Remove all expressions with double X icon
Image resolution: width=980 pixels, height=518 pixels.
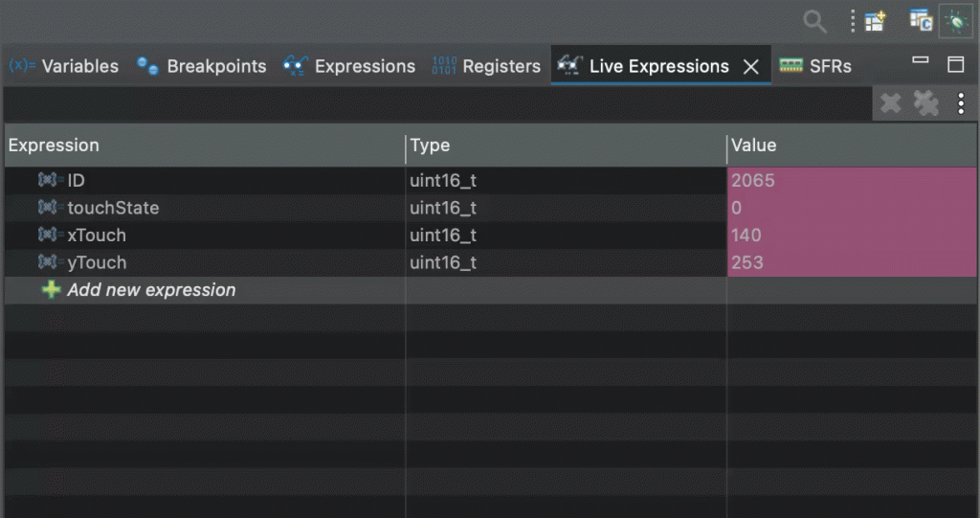925,103
